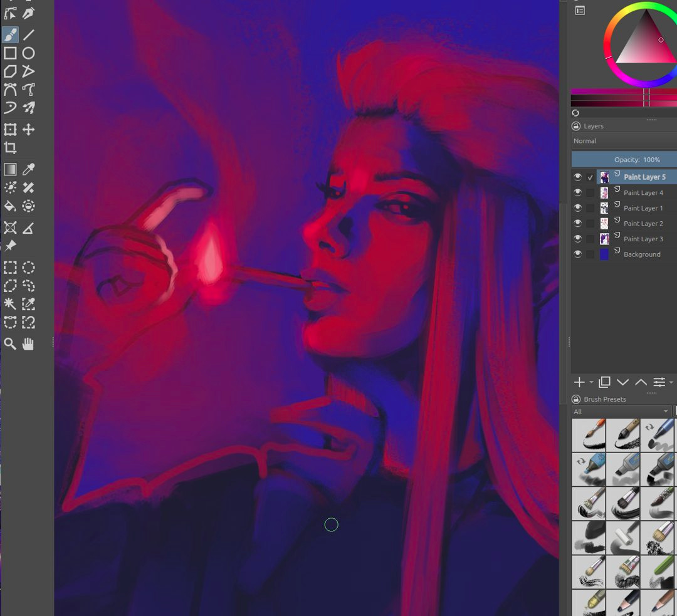The height and width of the screenshot is (616, 677).
Task: Select the paint roller brush preset
Action: [x=623, y=538]
